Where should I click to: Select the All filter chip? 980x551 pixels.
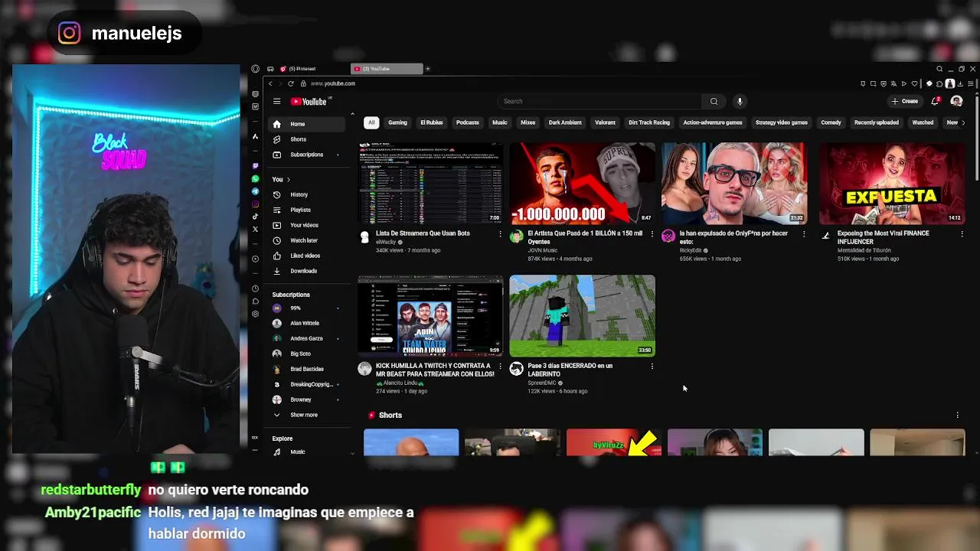tap(371, 122)
